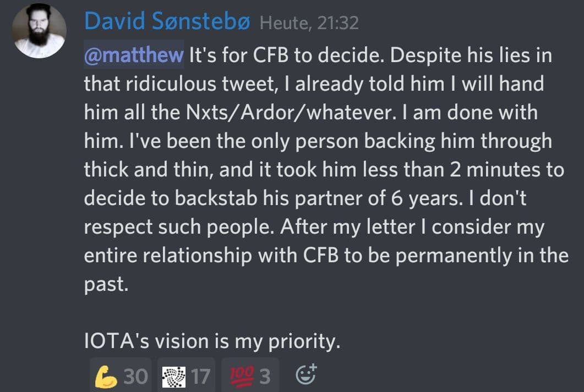Click the phrase "thick and thin"

(x=146, y=170)
